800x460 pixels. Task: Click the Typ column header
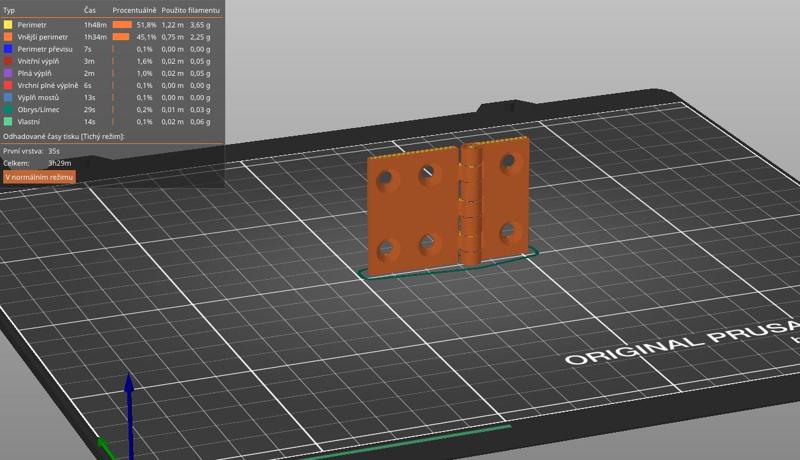tap(9, 10)
